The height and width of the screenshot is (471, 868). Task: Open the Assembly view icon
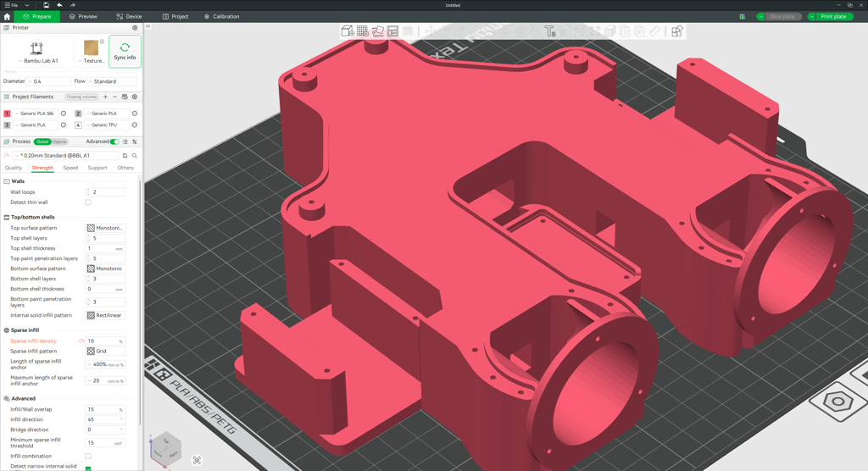coord(677,31)
